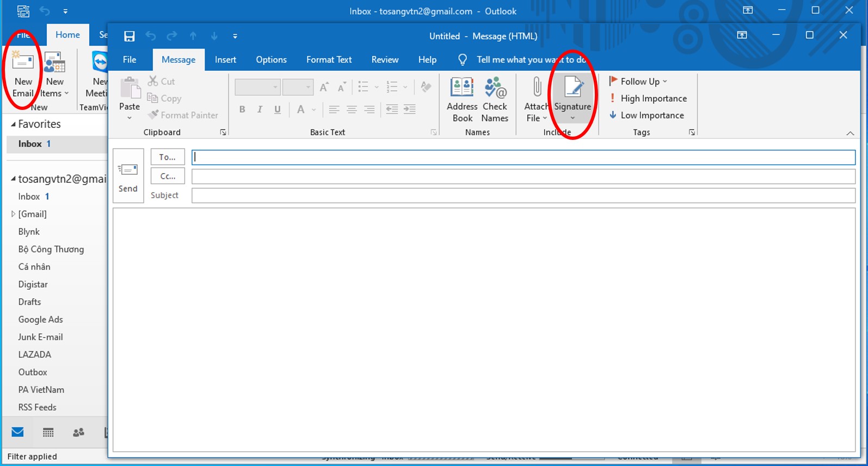Viewport: 868px width, 466px height.
Task: Open the Signature menu
Action: pyautogui.click(x=572, y=100)
